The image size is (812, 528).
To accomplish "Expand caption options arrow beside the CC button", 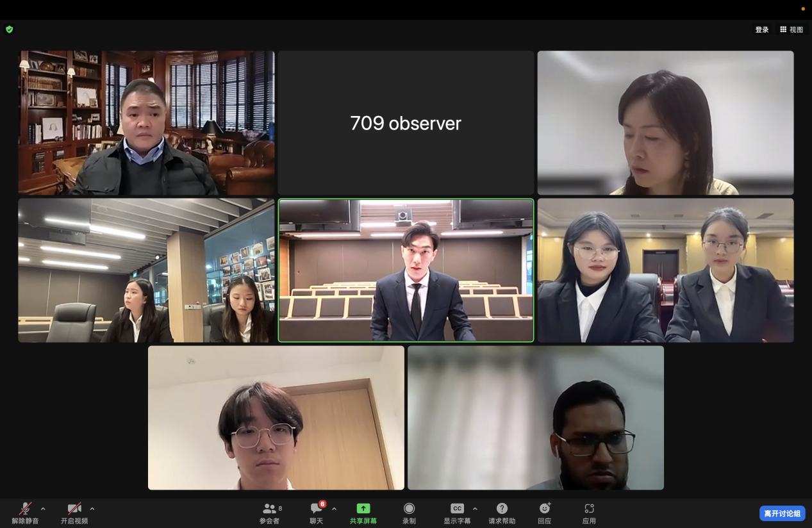I will tap(475, 509).
